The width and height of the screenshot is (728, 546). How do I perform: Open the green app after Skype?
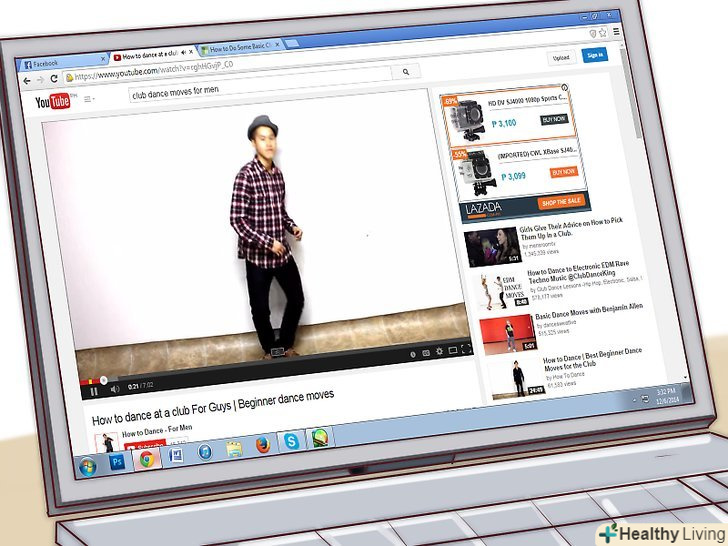coord(320,437)
